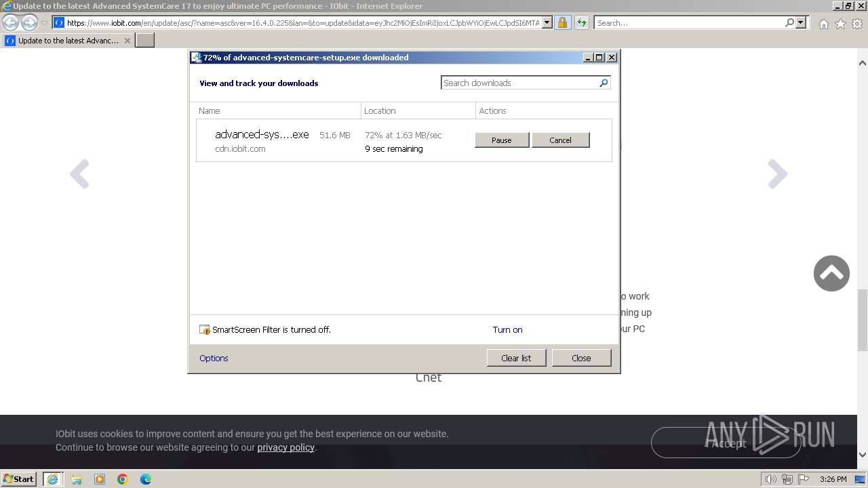The image size is (868, 488).
Task: Click the Refresh icon beside address bar
Action: (x=581, y=22)
